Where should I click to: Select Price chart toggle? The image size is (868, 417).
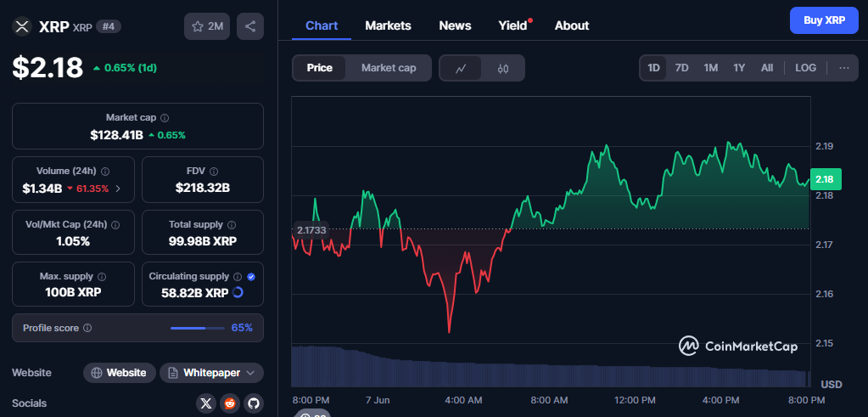(319, 68)
